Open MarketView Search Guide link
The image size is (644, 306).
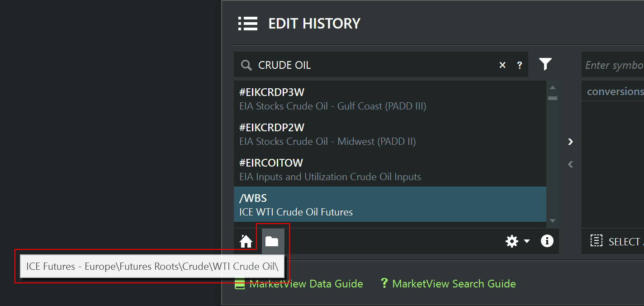point(454,284)
